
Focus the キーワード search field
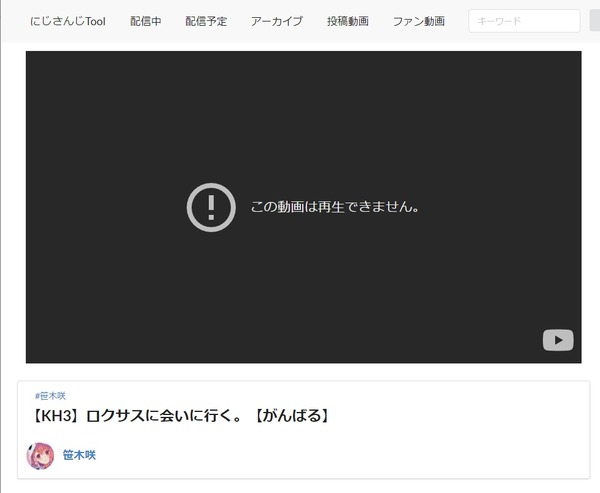[524, 21]
